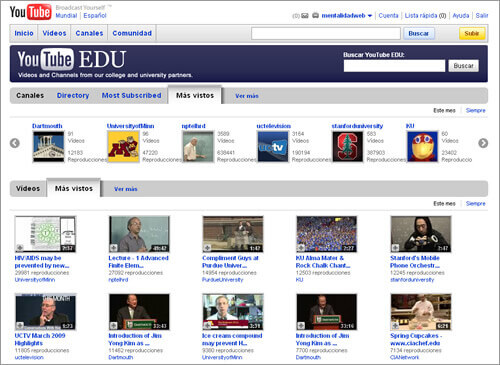Open Ayuda help link
Image resolution: width=500 pixels, height=365 pixels.
click(461, 16)
